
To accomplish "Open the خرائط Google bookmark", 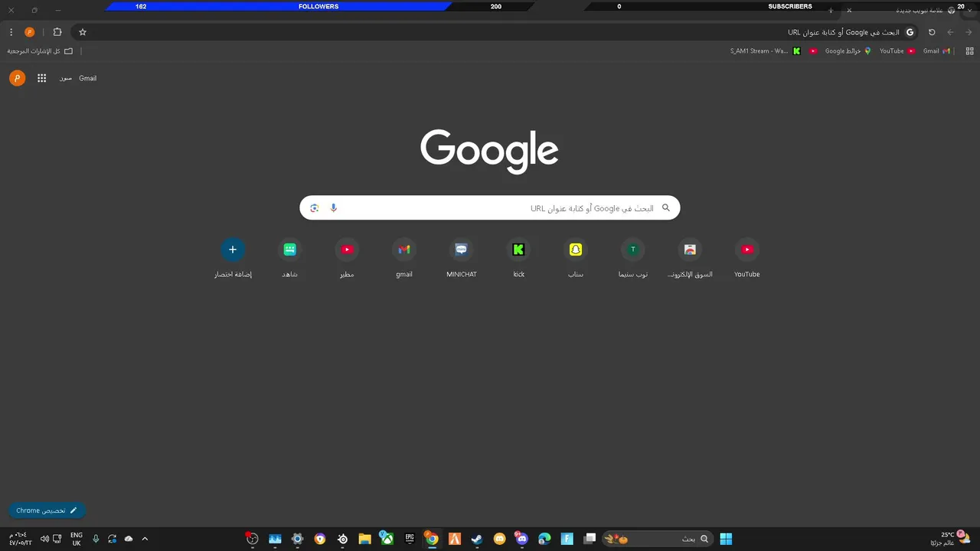I will (848, 51).
